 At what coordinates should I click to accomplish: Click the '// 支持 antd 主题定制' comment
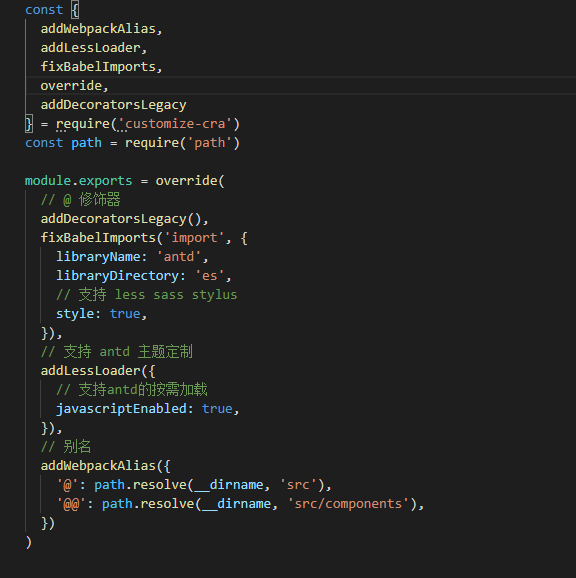tap(117, 352)
